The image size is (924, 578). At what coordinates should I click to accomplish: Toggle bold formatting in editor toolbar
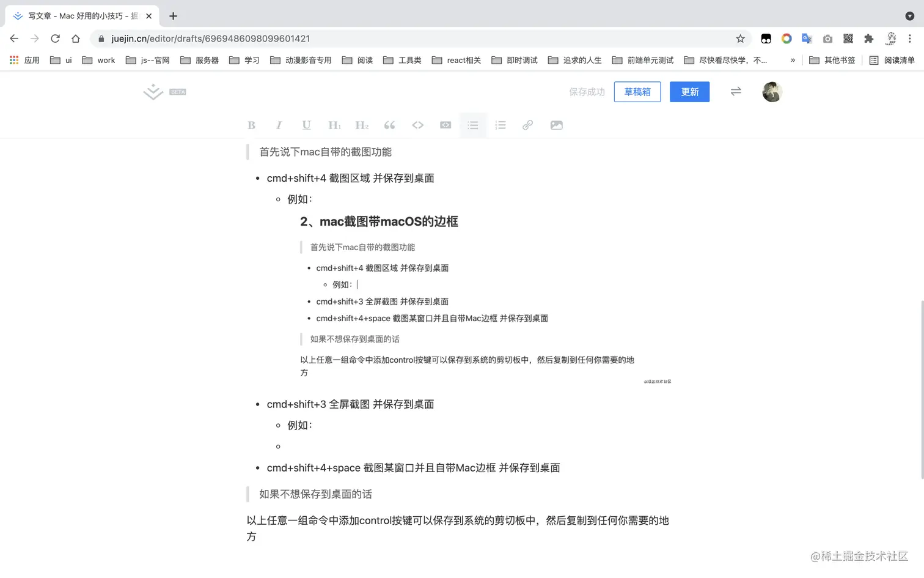pyautogui.click(x=251, y=125)
